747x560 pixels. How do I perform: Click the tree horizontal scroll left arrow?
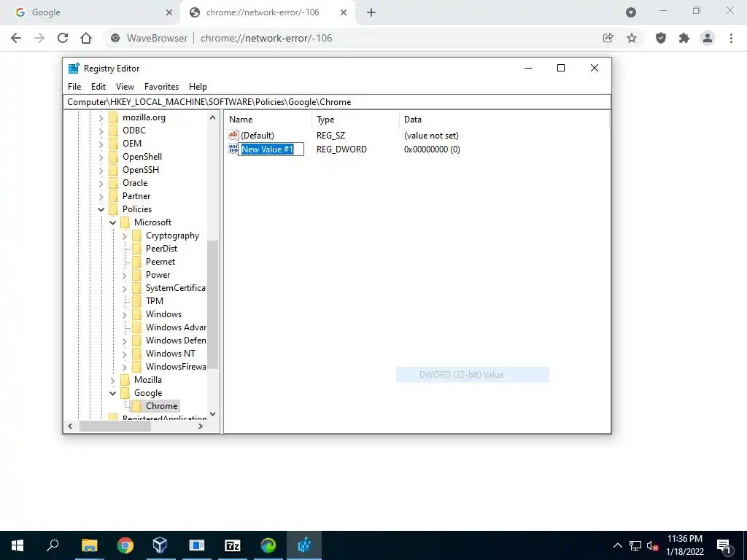pos(71,426)
